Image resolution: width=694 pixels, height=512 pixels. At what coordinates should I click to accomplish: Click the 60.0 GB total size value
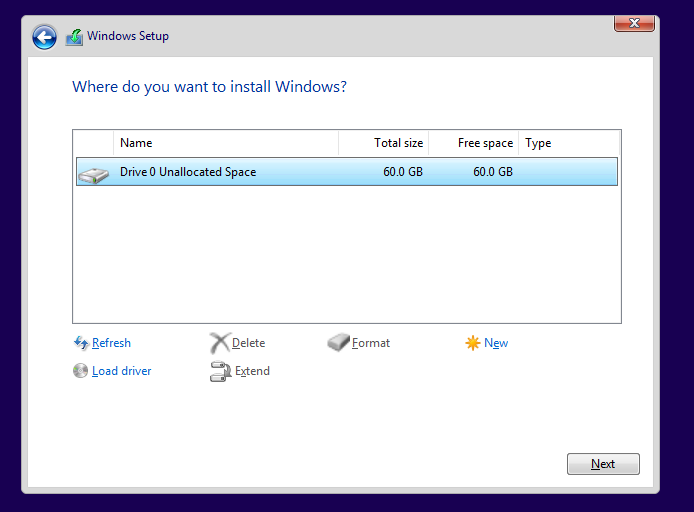click(403, 172)
